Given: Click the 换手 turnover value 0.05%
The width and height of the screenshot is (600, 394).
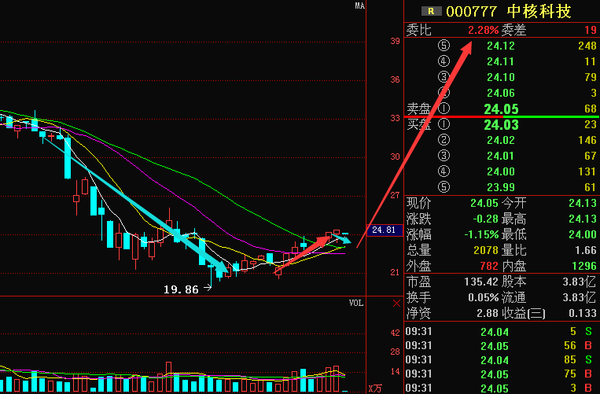Looking at the screenshot, I should pos(483,297).
